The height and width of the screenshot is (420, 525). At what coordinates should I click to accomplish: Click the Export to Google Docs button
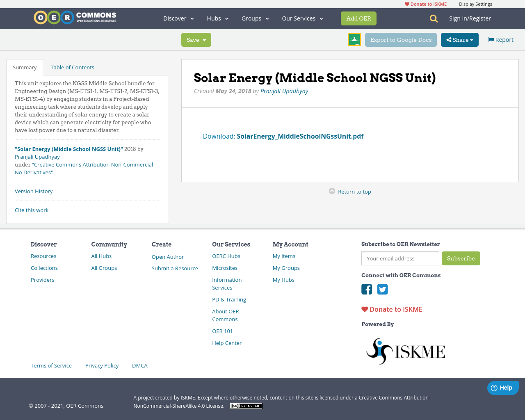(401, 39)
